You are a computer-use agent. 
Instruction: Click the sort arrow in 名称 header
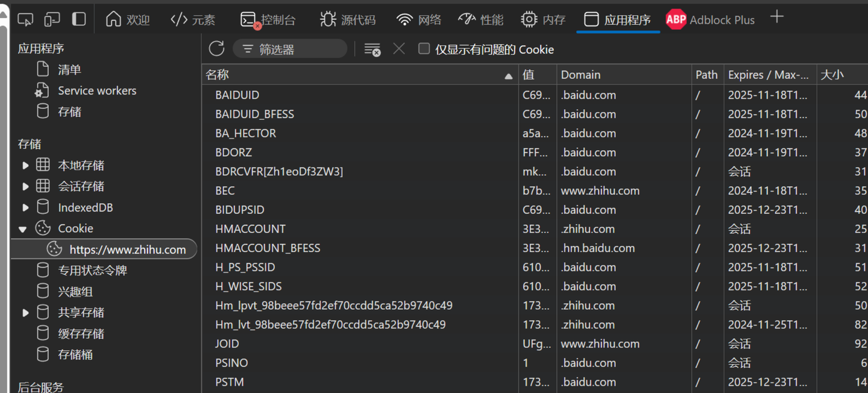509,76
